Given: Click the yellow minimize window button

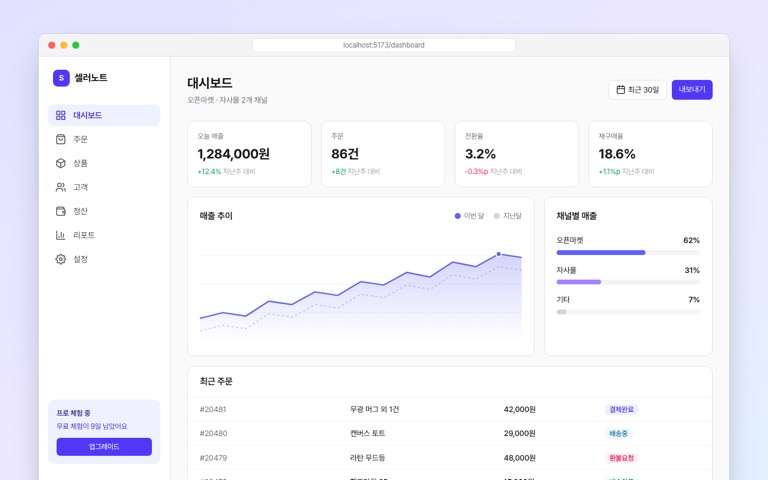Looking at the screenshot, I should (64, 45).
